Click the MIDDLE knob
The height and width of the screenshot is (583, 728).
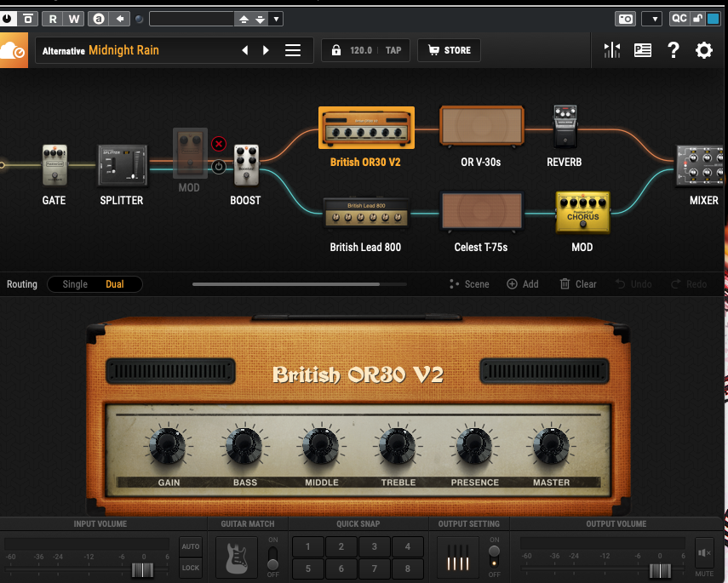point(321,445)
